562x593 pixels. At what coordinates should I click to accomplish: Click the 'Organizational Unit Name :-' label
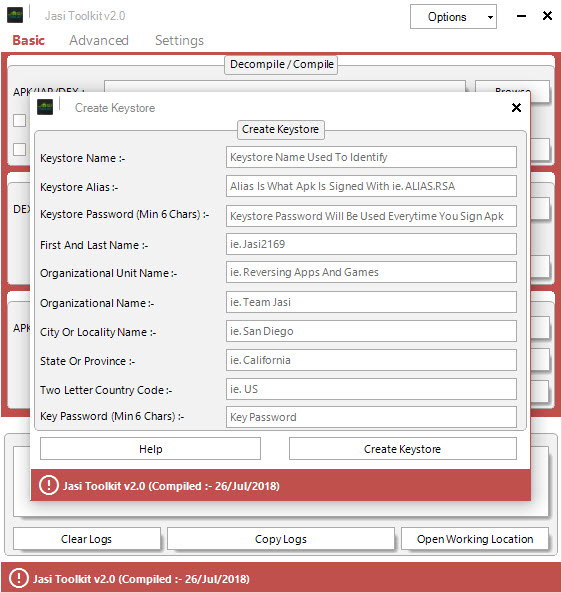coord(108,273)
